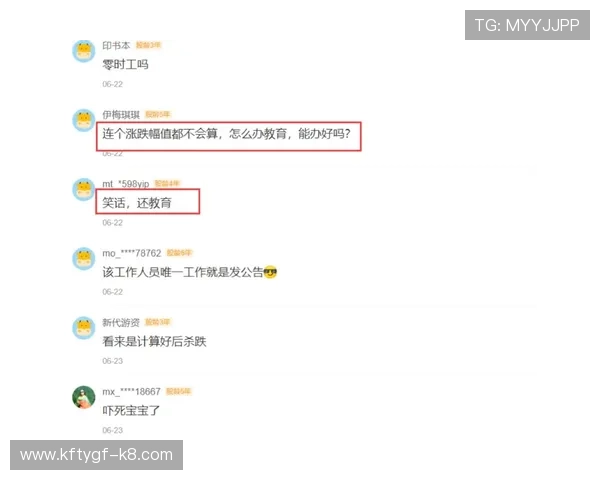Image resolution: width=600 pixels, height=480 pixels.
Task: Select the username mo_****78762
Action: 132,253
